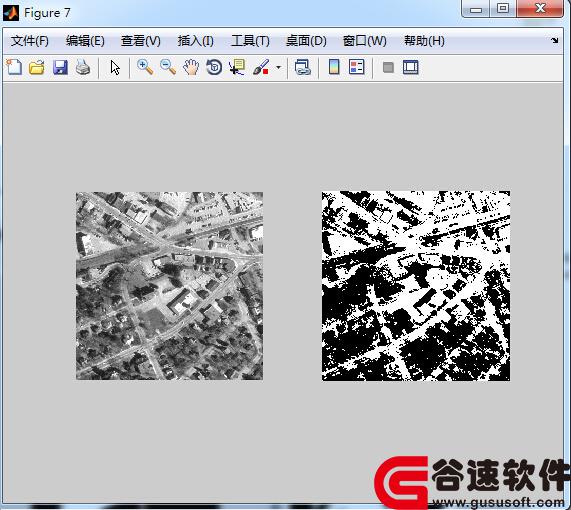Save the figure via the floppy disk icon
The height and width of the screenshot is (510, 571).
click(x=60, y=67)
